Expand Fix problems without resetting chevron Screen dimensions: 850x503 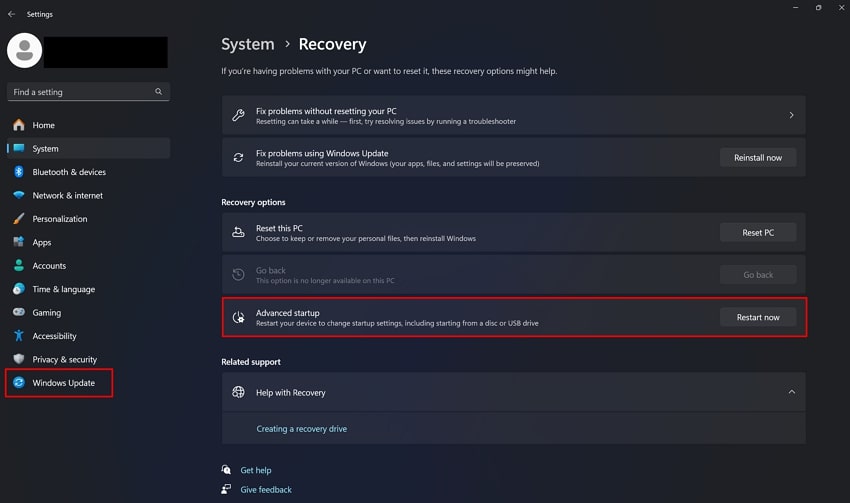pyautogui.click(x=791, y=115)
